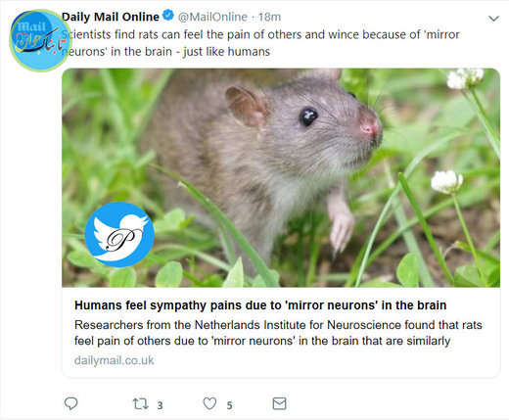Click the reply speech bubble icon

coord(70,404)
